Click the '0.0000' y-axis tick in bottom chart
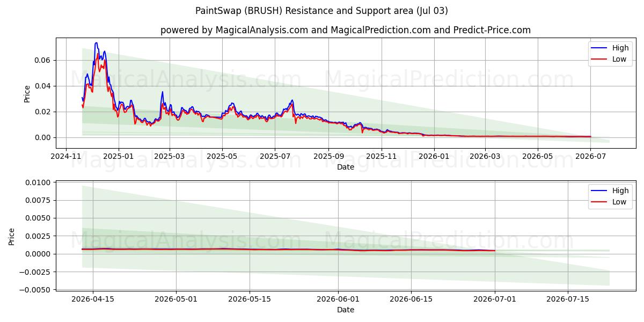 tap(39, 254)
